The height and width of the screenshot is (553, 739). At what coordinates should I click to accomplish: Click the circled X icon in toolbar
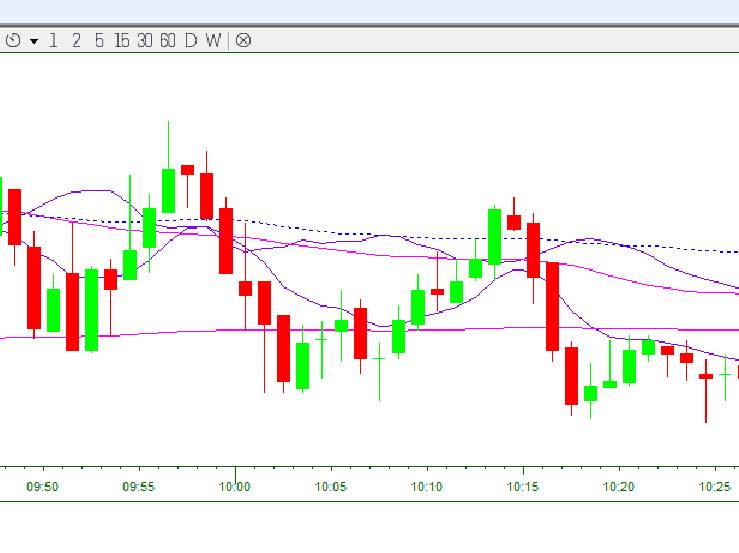[x=243, y=40]
